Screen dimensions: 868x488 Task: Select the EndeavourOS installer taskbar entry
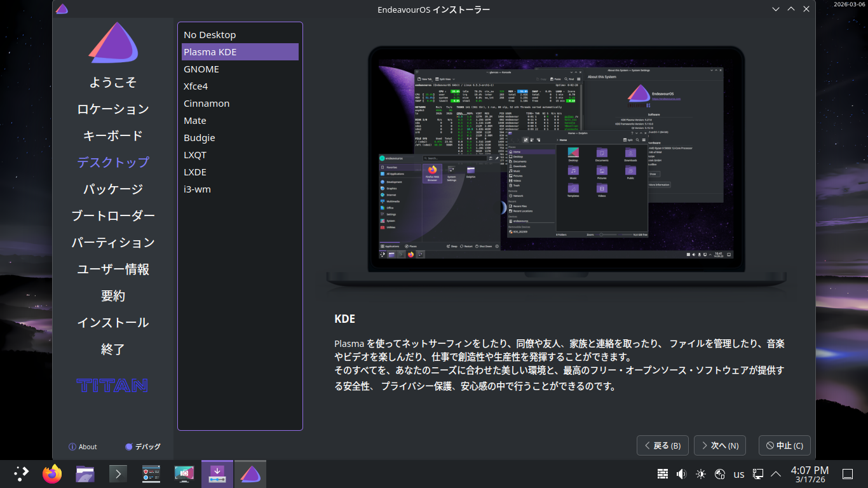(x=250, y=474)
